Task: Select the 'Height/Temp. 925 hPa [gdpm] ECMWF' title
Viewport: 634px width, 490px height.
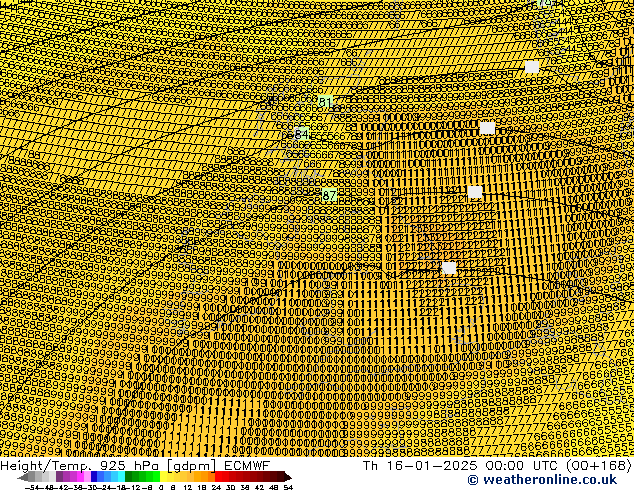Action: 135,466
